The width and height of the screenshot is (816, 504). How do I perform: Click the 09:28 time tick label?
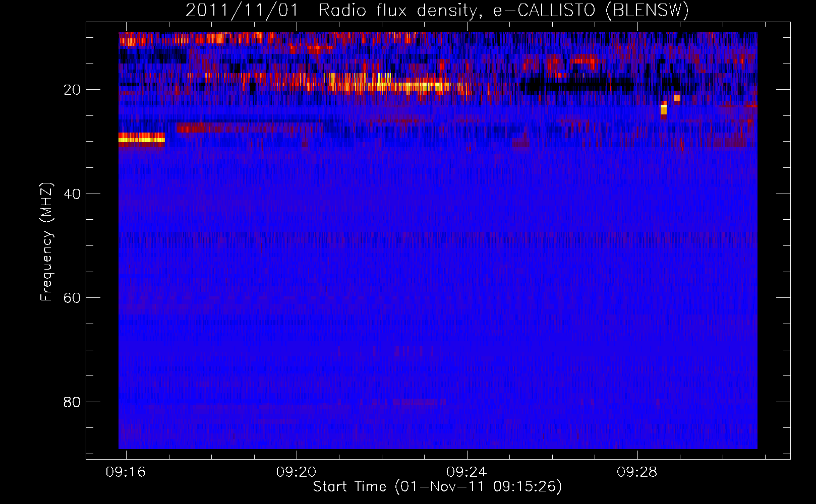click(637, 472)
